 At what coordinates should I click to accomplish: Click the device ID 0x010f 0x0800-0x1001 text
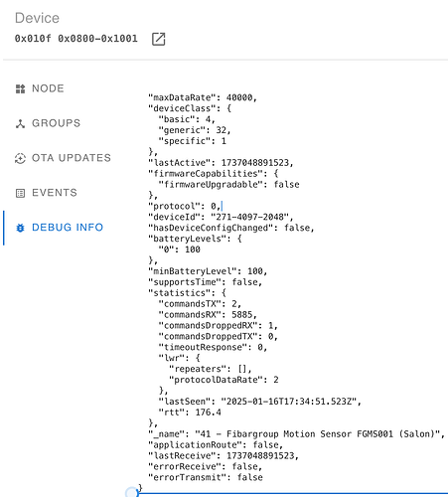[x=76, y=39]
